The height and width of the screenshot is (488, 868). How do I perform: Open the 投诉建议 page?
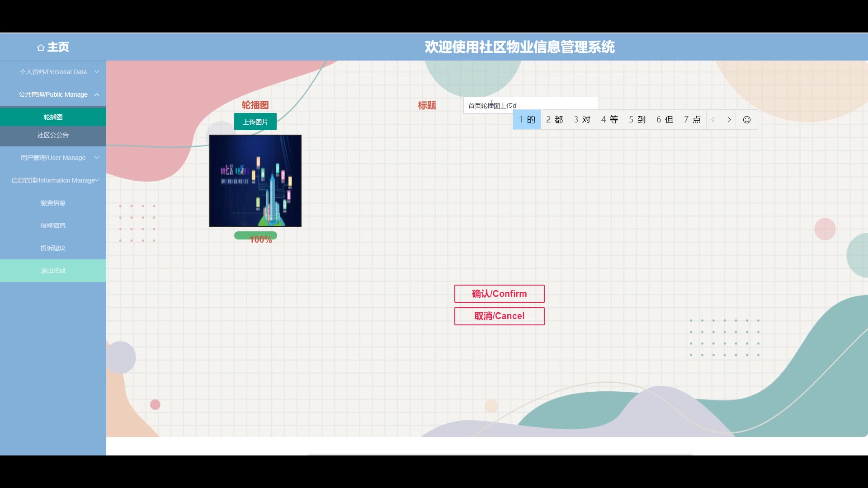[53, 248]
